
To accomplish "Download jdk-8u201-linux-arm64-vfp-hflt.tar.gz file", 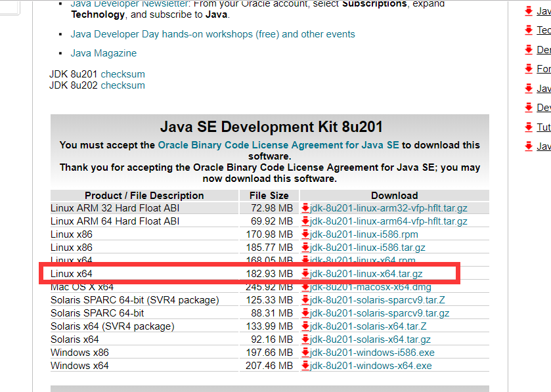I will [x=389, y=221].
